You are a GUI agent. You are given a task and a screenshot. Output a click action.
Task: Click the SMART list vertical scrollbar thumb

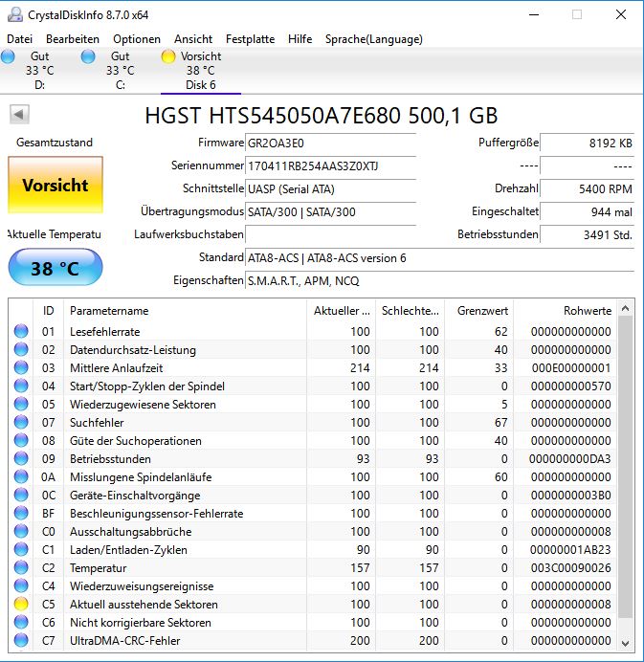point(626,467)
